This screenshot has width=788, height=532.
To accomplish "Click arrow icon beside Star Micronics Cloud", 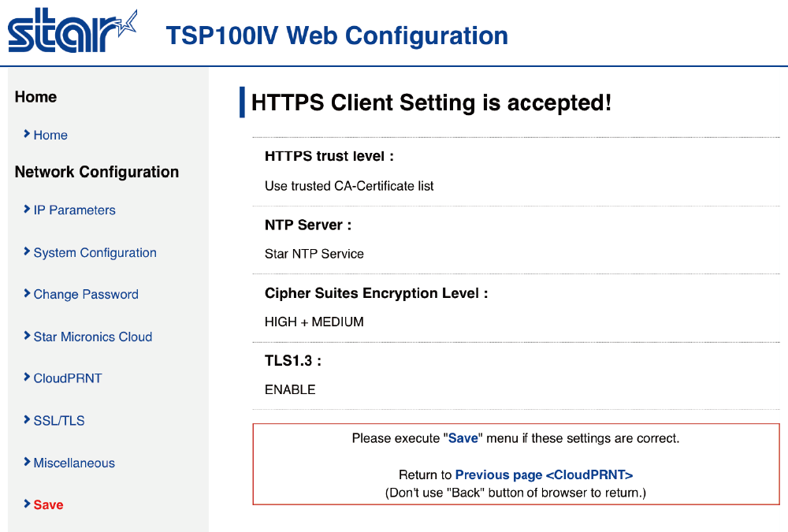I will (27, 337).
